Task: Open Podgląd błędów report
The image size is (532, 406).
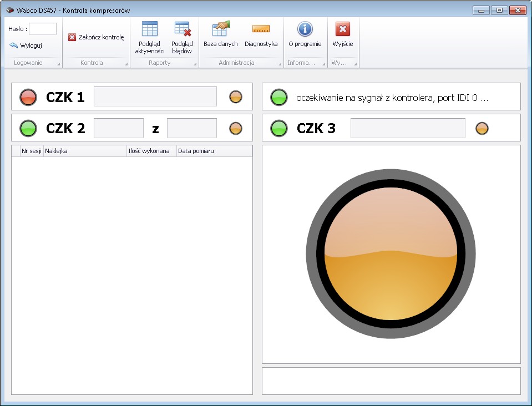Action: [x=182, y=37]
